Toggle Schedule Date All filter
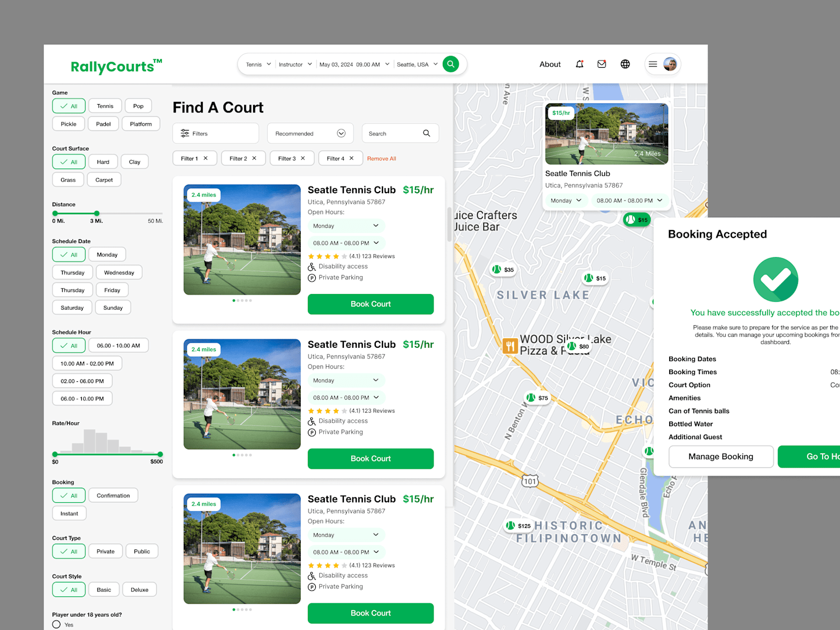The image size is (840, 630). (x=69, y=255)
